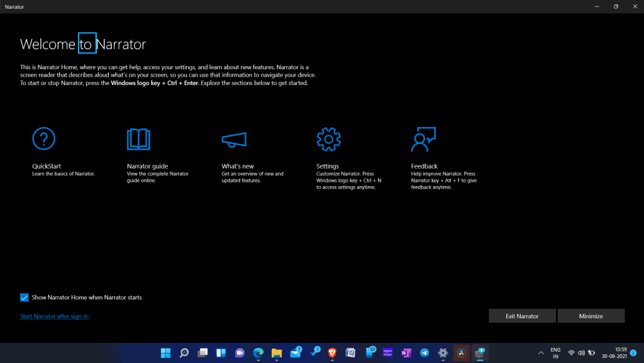Expand the hidden system tray icons

click(x=540, y=353)
